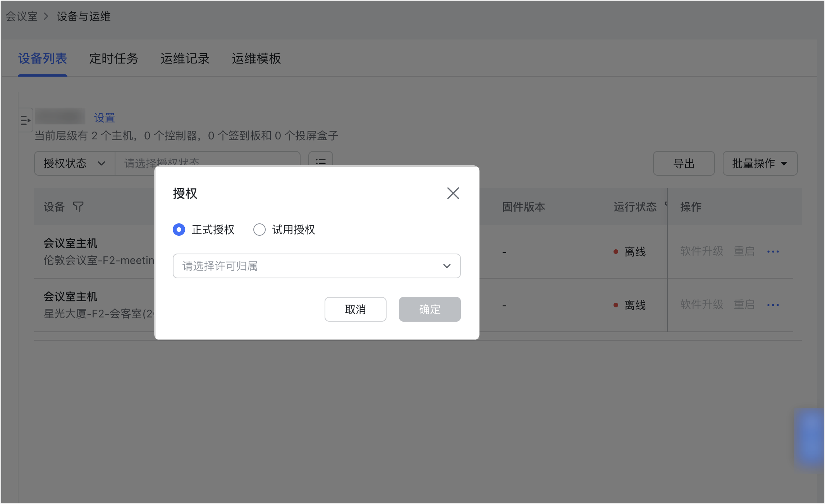
Task: Click the 确定 button in dialog
Action: (430, 309)
